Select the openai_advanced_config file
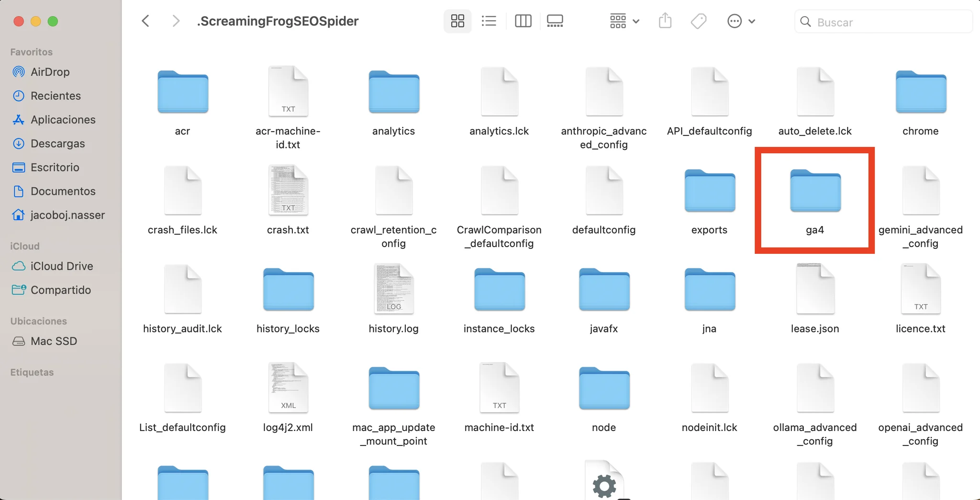980x500 pixels. click(x=921, y=388)
